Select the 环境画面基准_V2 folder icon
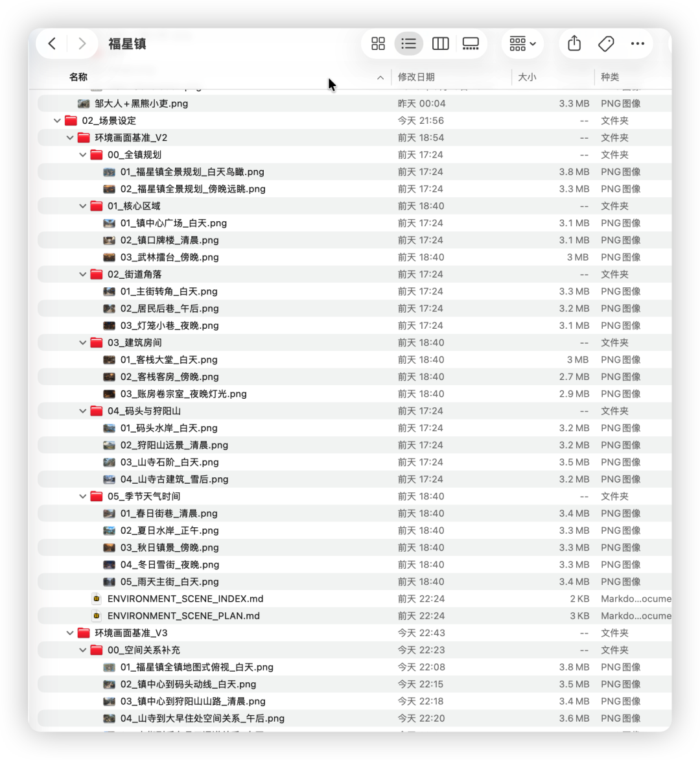 tap(84, 137)
